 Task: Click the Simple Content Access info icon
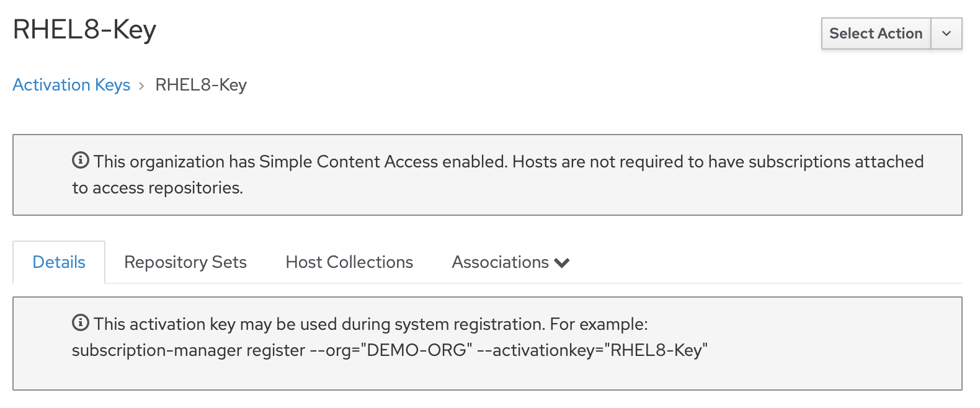[x=81, y=161]
